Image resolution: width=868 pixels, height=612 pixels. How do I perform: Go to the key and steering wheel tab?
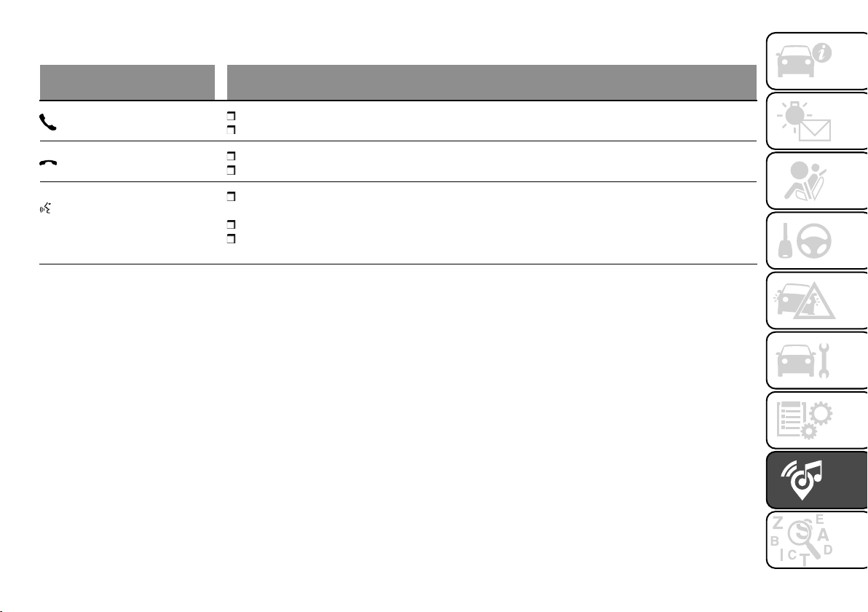816,240
